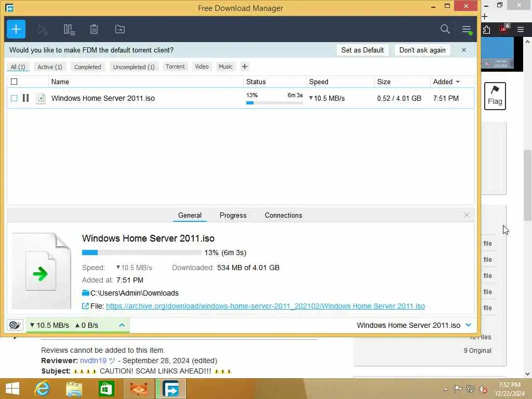Sort by the Status column header

(x=256, y=82)
